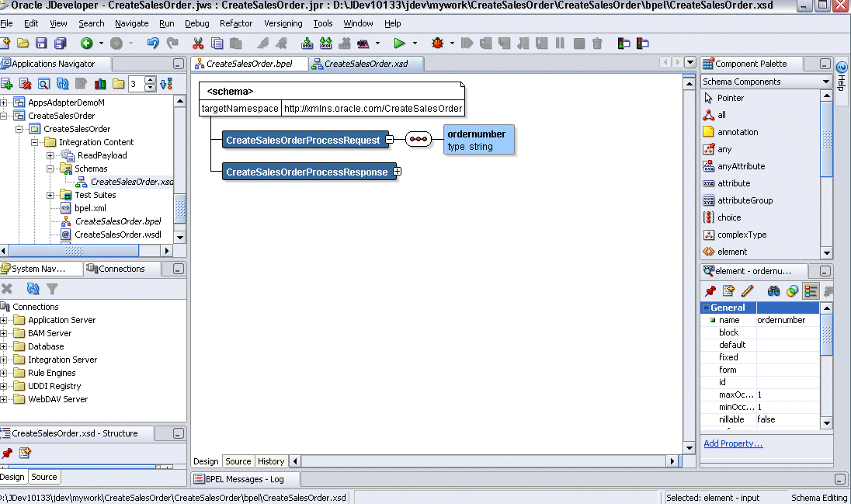Select the schema root header box
851x504 pixels.
point(332,91)
